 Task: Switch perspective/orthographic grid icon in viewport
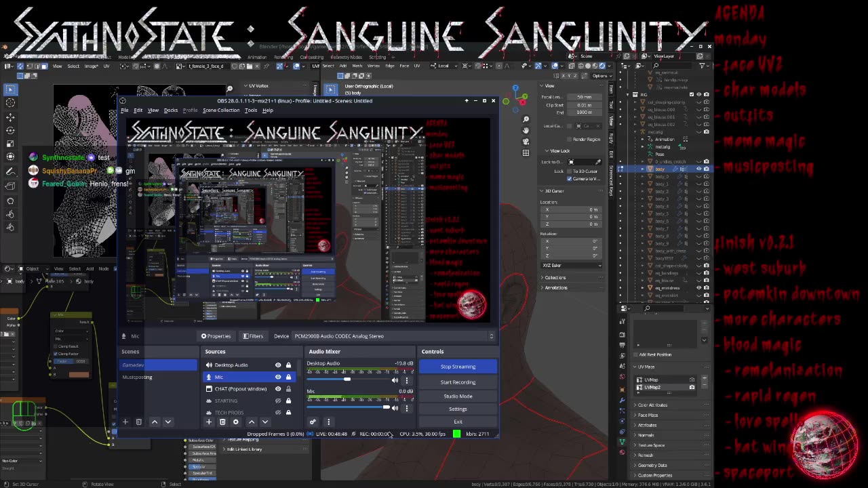pyautogui.click(x=526, y=153)
